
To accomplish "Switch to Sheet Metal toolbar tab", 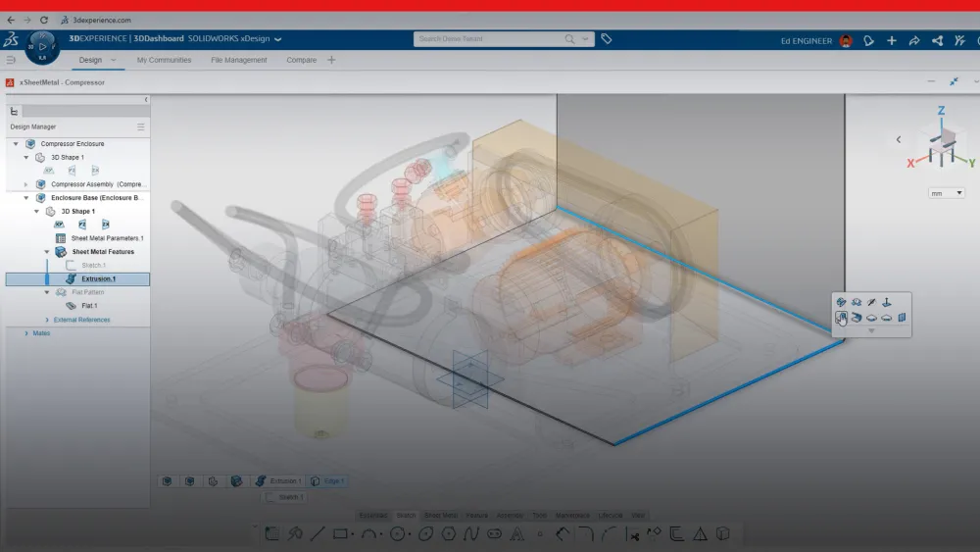I will 441,516.
